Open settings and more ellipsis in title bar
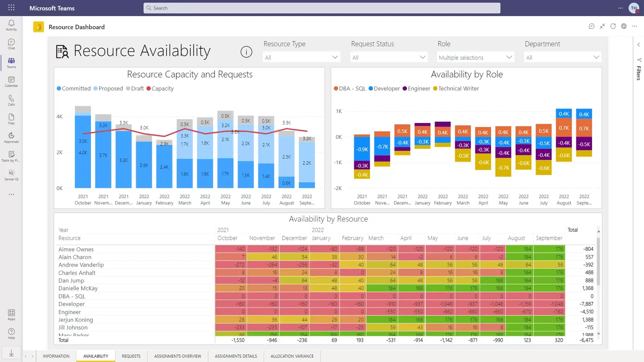Image resolution: width=644 pixels, height=362 pixels. click(620, 8)
